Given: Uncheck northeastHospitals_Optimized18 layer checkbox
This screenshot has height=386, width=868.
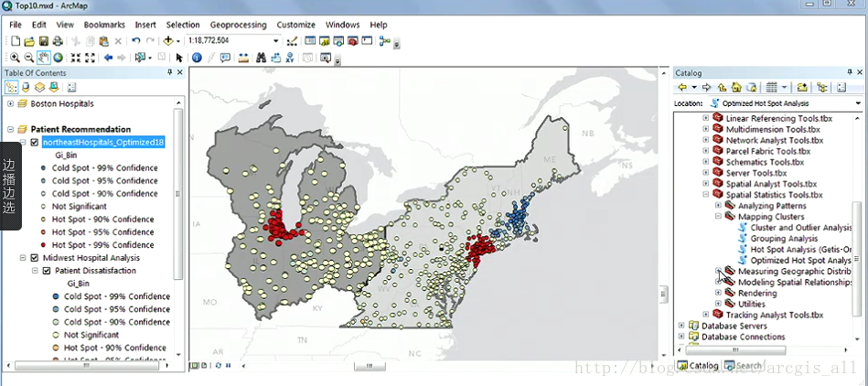Looking at the screenshot, I should coord(35,143).
